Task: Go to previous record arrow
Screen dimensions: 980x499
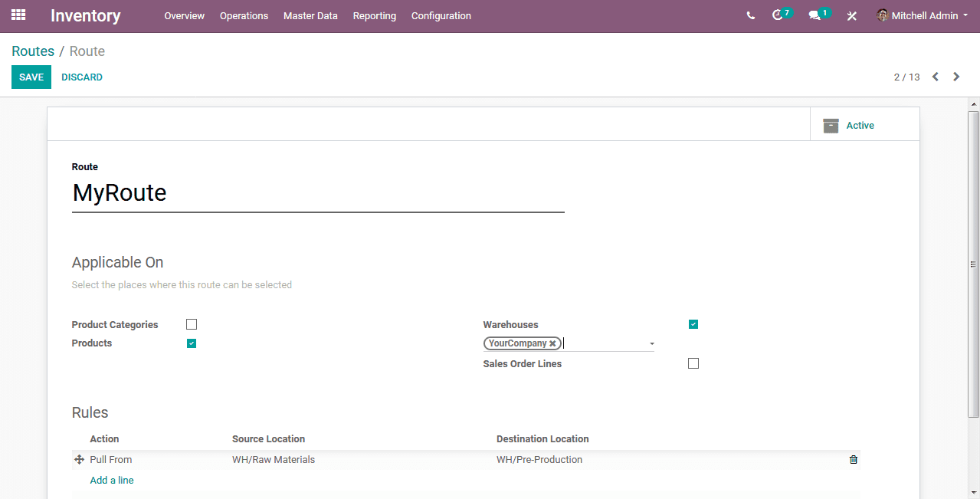Action: point(935,77)
